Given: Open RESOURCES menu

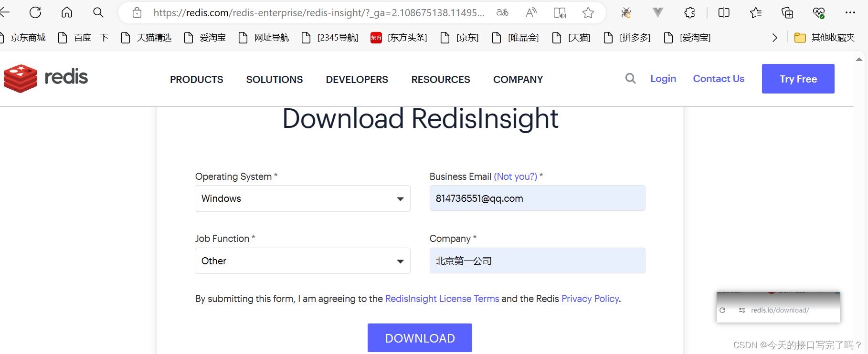Looking at the screenshot, I should [x=441, y=80].
